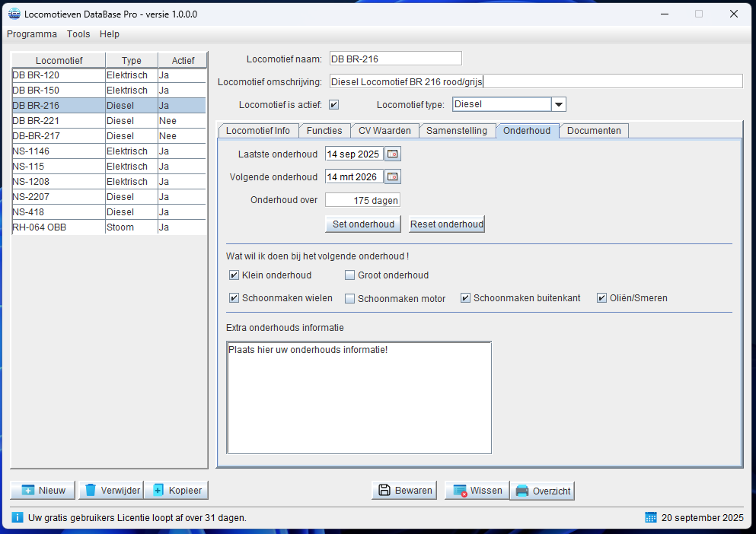Sort the list by the Type column header

(x=132, y=61)
